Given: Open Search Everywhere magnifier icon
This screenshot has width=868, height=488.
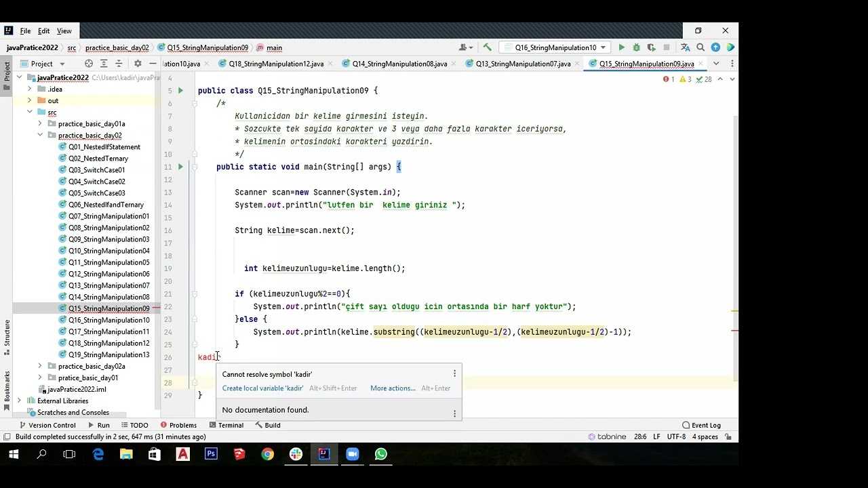Looking at the screenshot, I should coord(701,47).
